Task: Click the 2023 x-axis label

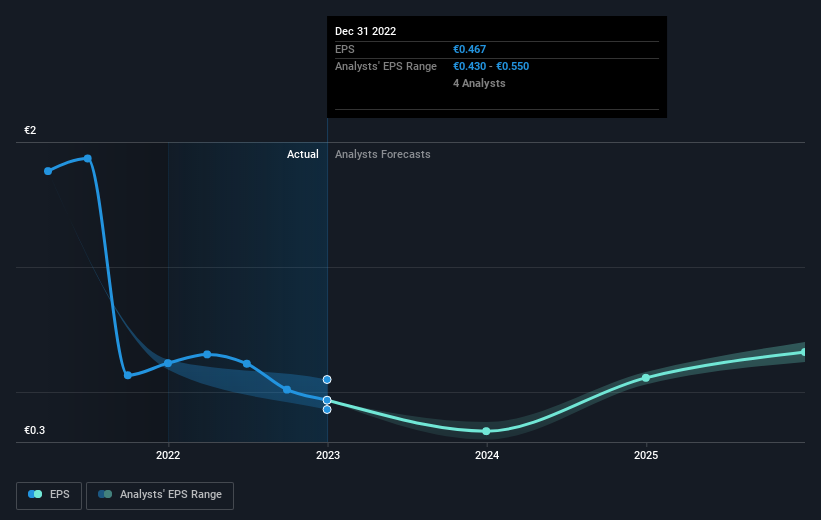Action: point(328,455)
